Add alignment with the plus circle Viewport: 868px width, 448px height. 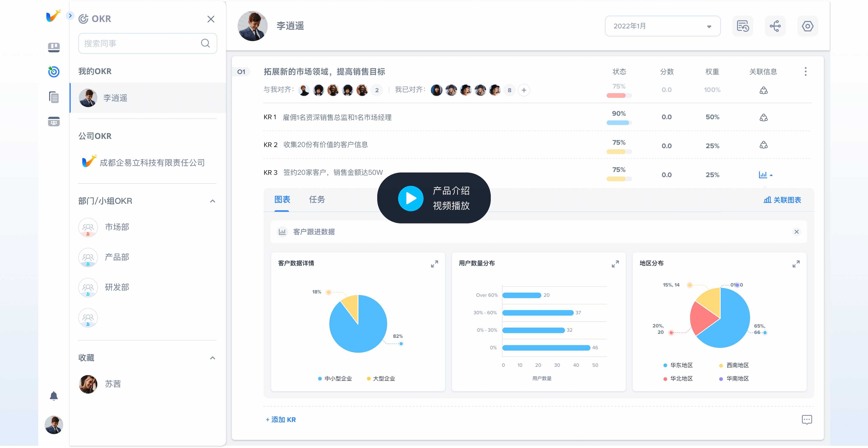524,90
